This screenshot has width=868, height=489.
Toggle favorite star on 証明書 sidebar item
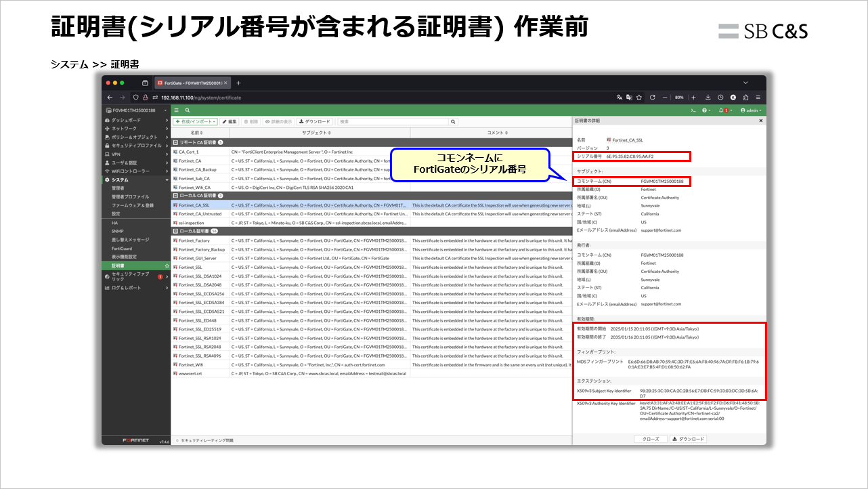167,266
